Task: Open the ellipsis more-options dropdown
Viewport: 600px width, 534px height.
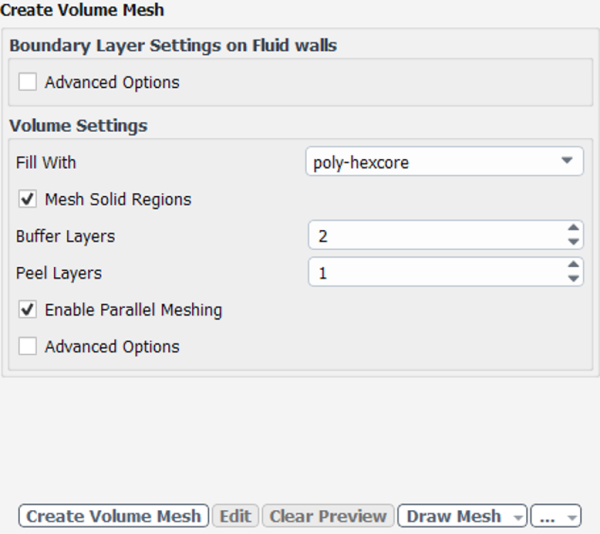Action: pyautogui.click(x=556, y=517)
